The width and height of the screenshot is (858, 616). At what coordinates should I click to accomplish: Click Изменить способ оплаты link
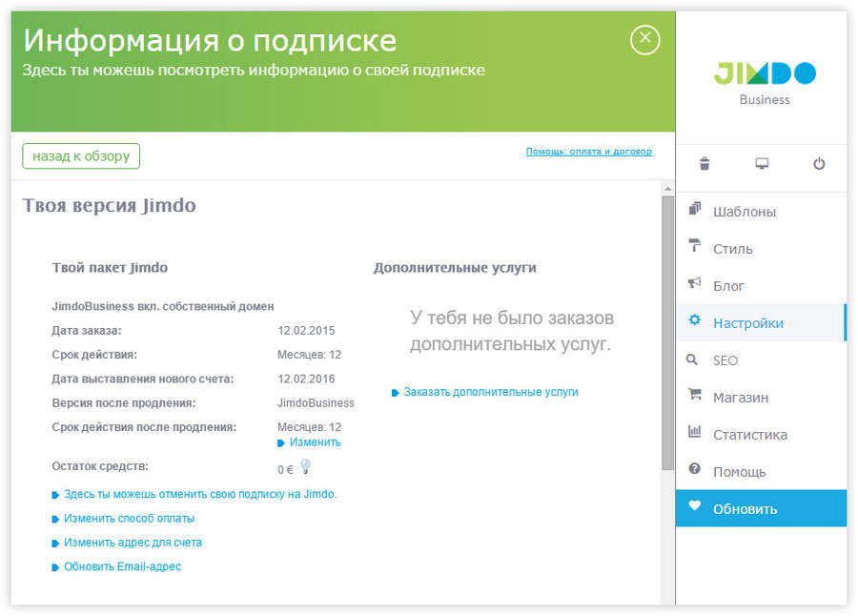coord(129,518)
